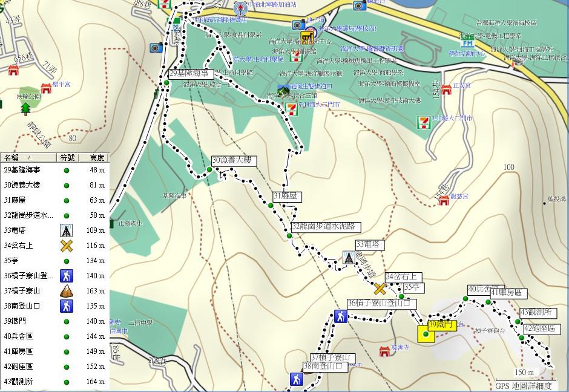Click the 163 m elevation value
Image resolution: width=569 pixels, height=392 pixels.
[x=96, y=291]
